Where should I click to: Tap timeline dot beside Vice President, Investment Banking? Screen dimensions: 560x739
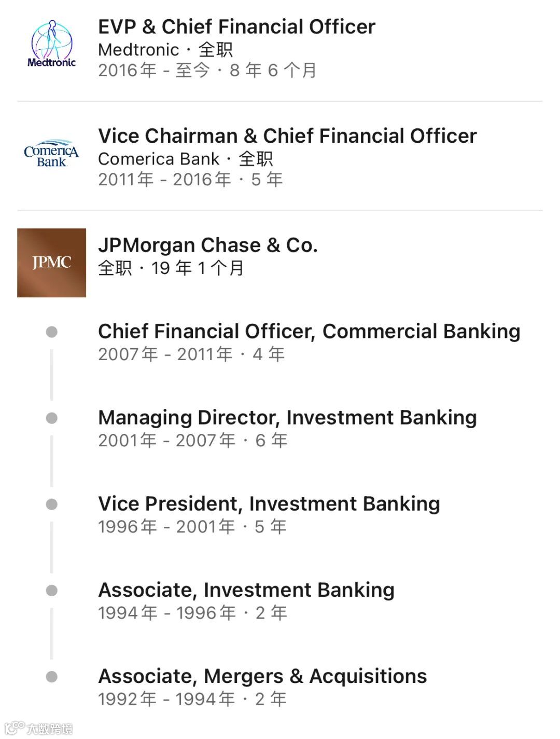pos(51,504)
